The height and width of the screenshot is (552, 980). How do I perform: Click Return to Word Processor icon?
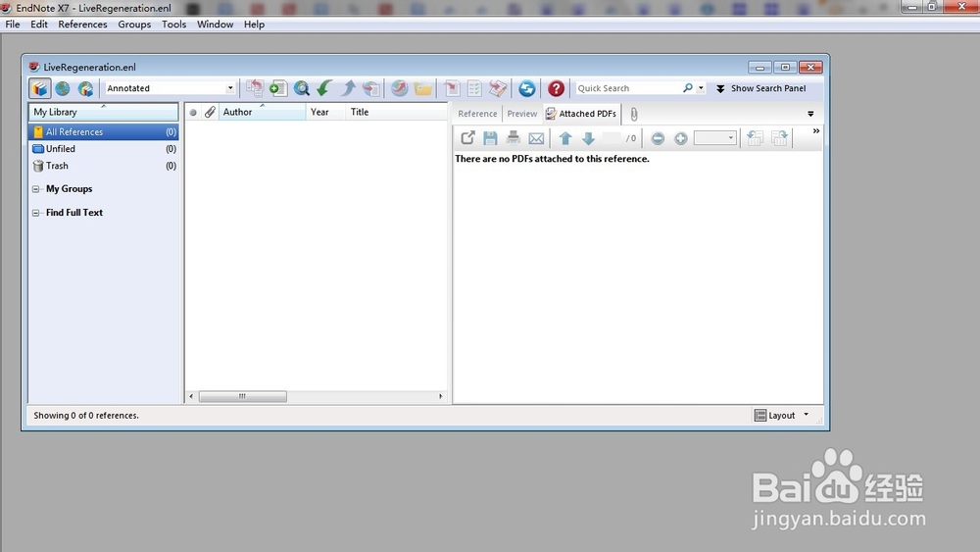pos(498,88)
